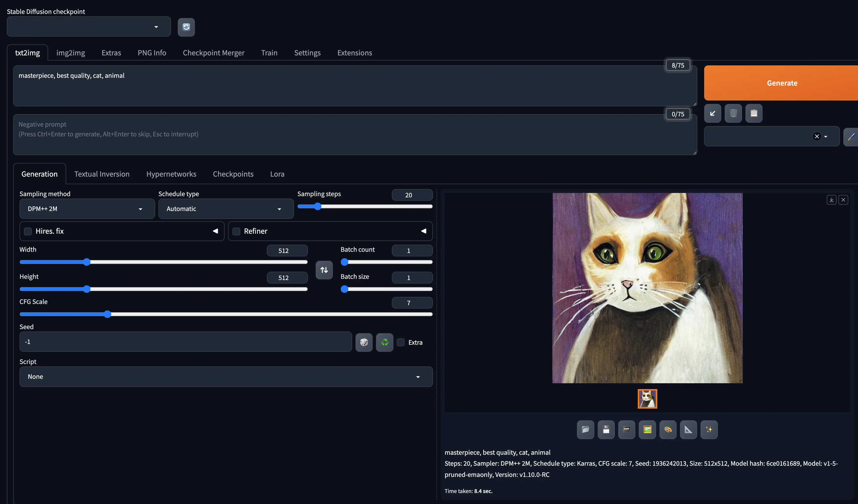Screen dimensions: 858x504
Task: Switch width and height with swap icon
Action: [x=324, y=270]
